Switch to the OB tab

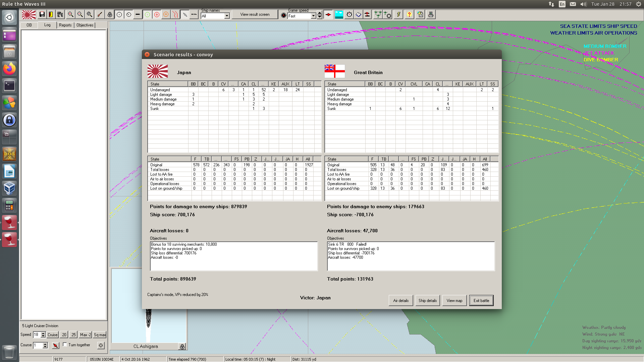[x=29, y=25]
